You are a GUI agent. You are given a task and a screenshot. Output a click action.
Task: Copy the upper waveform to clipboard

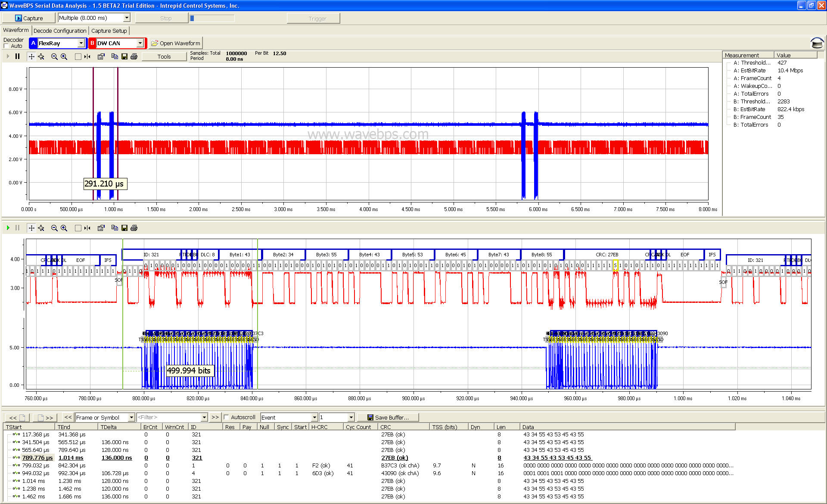coord(115,56)
